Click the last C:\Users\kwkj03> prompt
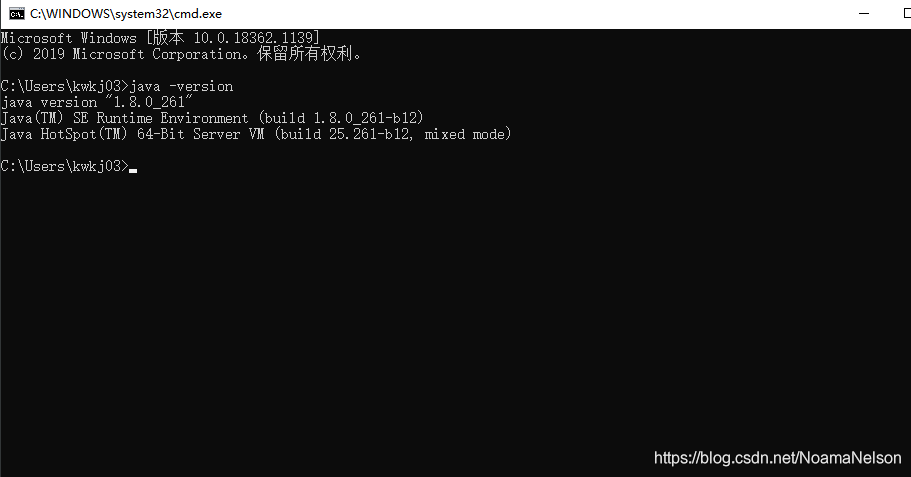This screenshot has width=911, height=477. click(x=64, y=167)
